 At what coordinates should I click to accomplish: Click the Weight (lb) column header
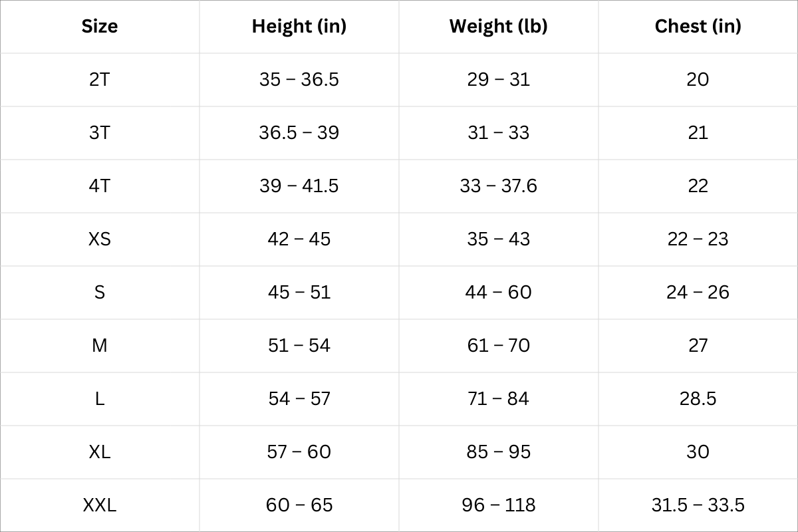click(498, 27)
